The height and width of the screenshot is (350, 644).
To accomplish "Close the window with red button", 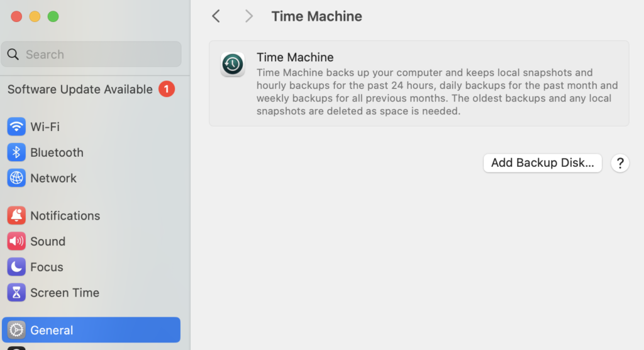I will [x=16, y=16].
